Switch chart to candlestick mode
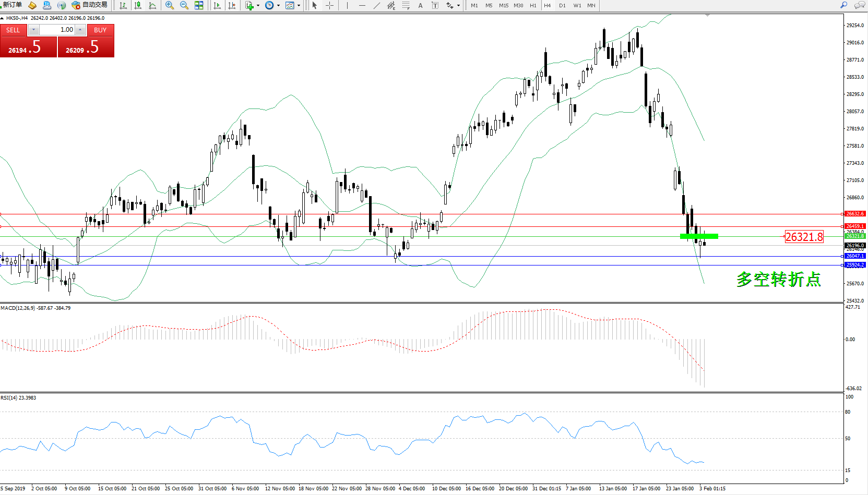Screen dimensions: 868x495 (x=138, y=5)
